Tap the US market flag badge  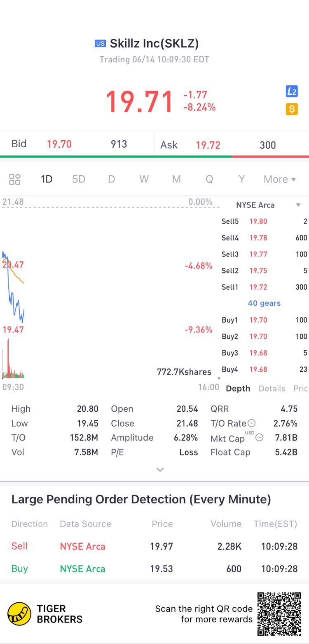100,43
